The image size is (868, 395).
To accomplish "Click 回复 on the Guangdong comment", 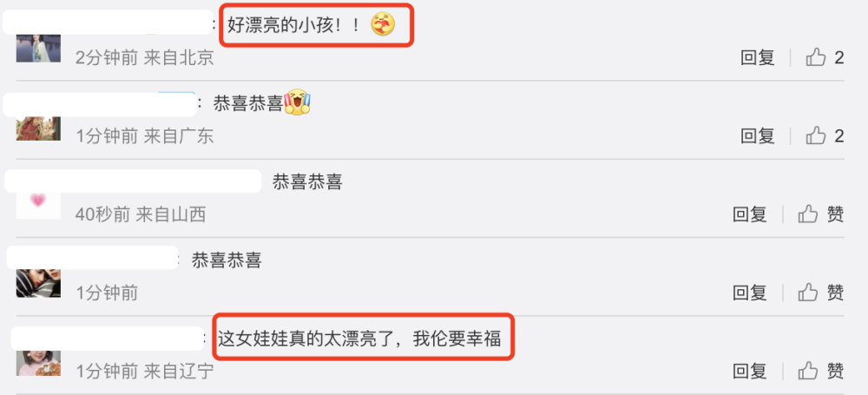I will 757,135.
